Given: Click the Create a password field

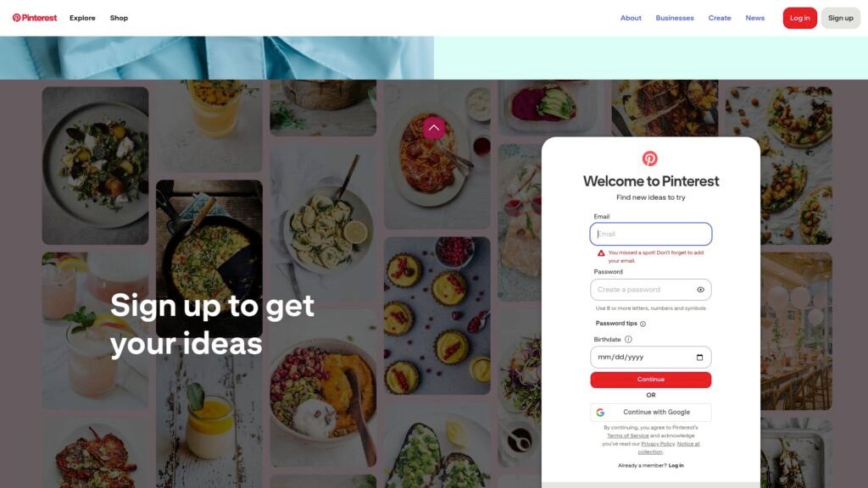Looking at the screenshot, I should pos(650,290).
